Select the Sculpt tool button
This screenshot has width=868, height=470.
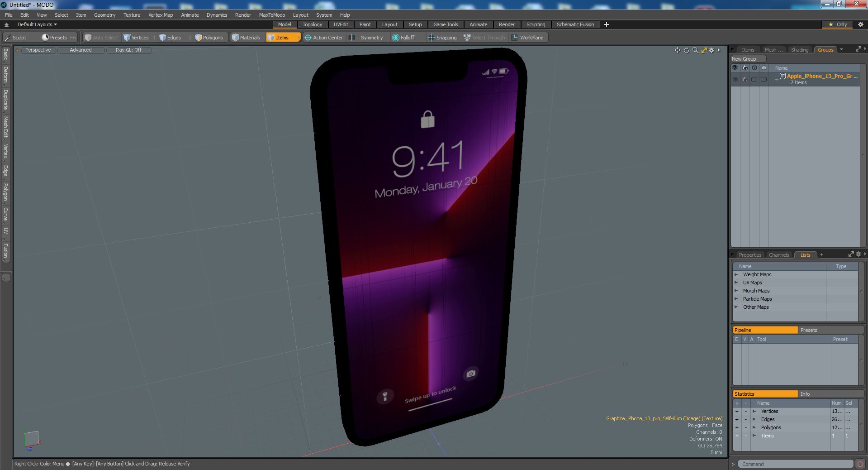click(x=20, y=38)
